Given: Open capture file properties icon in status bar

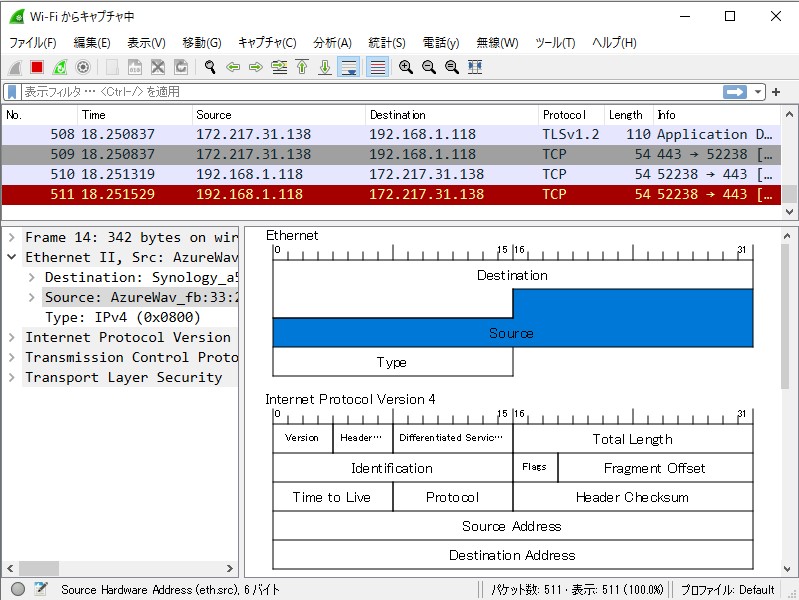Looking at the screenshot, I should 41,589.
